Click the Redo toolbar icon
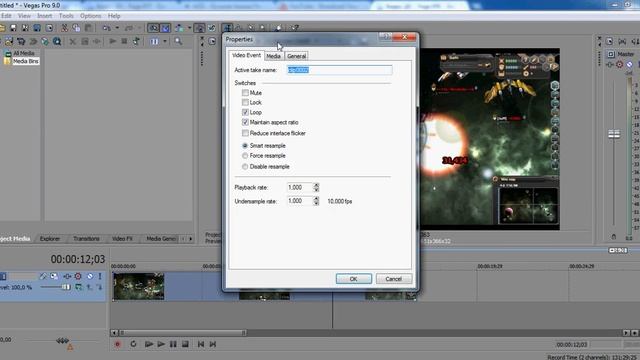640x360 pixels. pyautogui.click(x=129, y=28)
